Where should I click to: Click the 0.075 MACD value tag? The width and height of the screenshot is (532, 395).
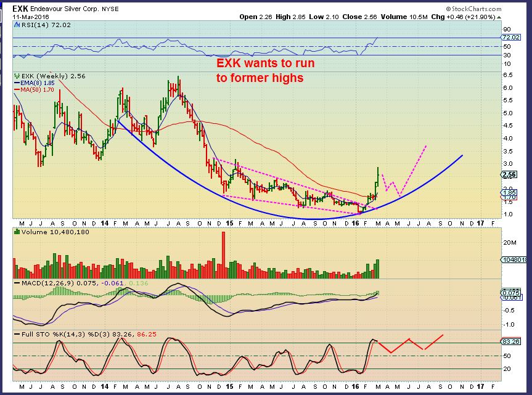(x=511, y=293)
